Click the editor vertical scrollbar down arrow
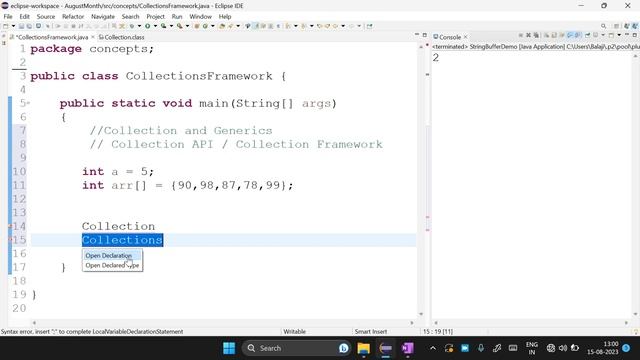Screen dimensions: 640x360 (421, 314)
